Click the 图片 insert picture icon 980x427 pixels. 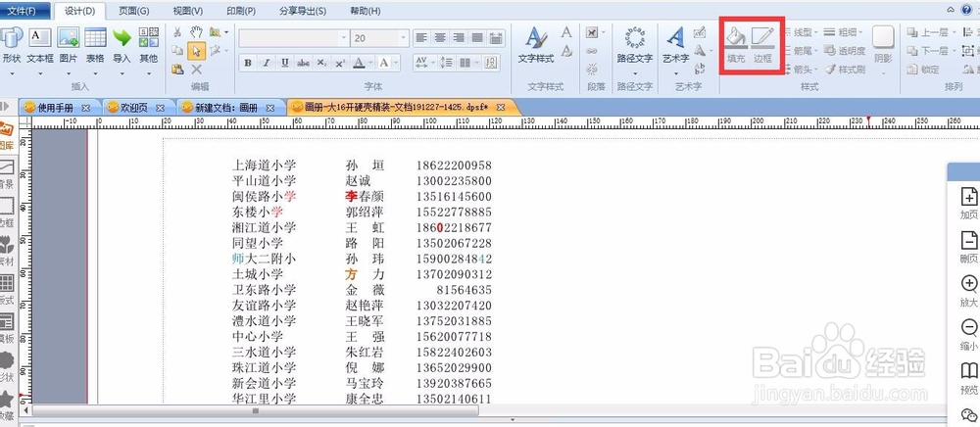point(69,37)
